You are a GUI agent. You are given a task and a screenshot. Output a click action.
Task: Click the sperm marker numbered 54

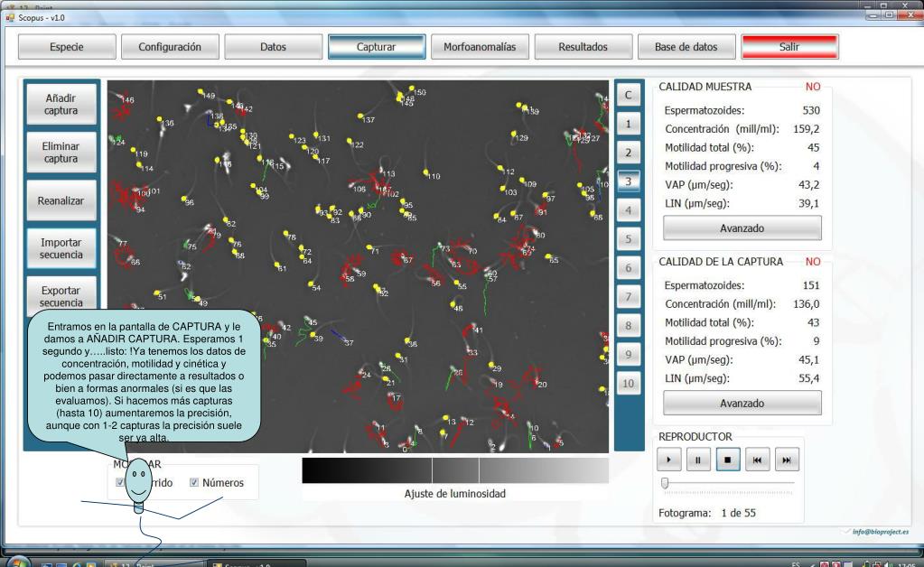(311, 284)
